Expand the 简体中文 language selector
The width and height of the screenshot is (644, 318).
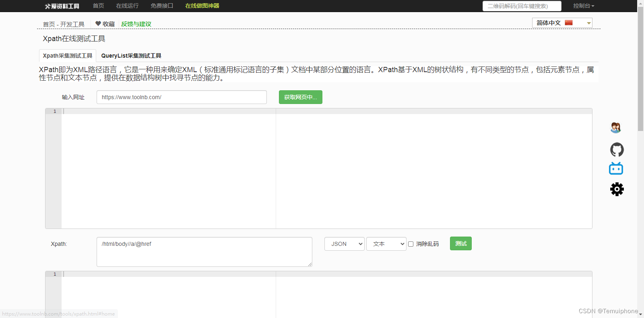[562, 23]
